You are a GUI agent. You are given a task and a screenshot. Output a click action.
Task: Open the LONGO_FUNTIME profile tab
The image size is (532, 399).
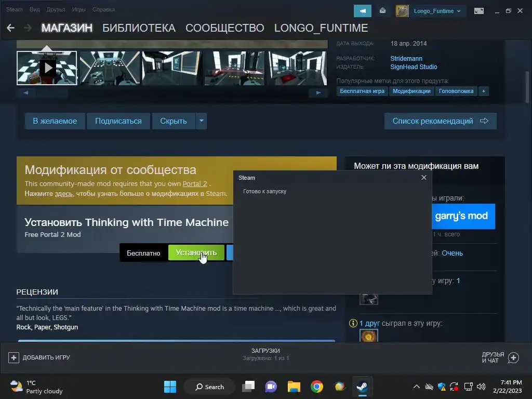point(321,28)
